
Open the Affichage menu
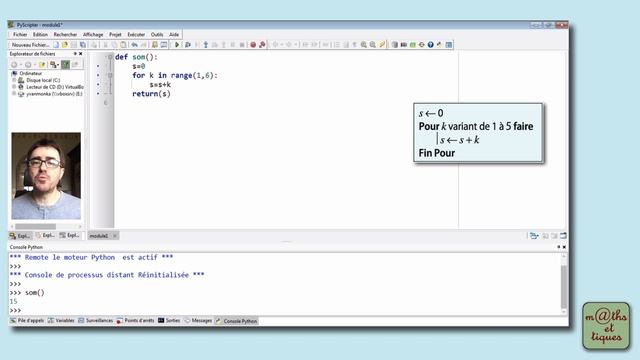click(x=93, y=35)
